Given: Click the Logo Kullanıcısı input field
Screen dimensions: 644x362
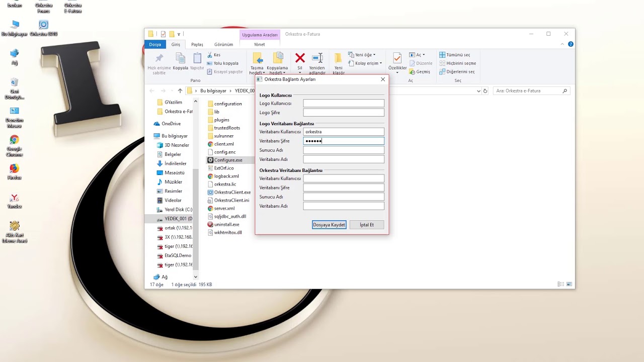Looking at the screenshot, I should point(344,103).
